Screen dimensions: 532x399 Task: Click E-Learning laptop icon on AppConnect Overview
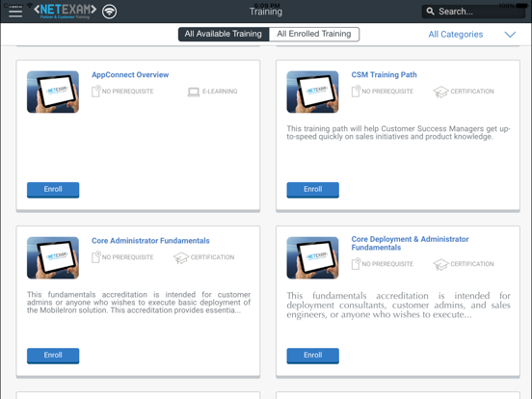point(194,92)
